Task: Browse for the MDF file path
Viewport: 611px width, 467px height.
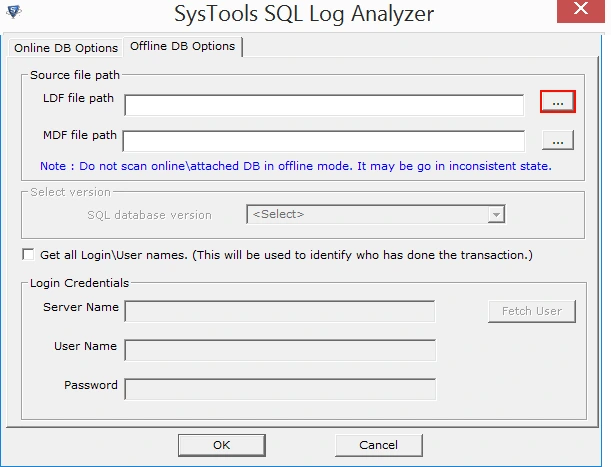Action: click(x=558, y=140)
